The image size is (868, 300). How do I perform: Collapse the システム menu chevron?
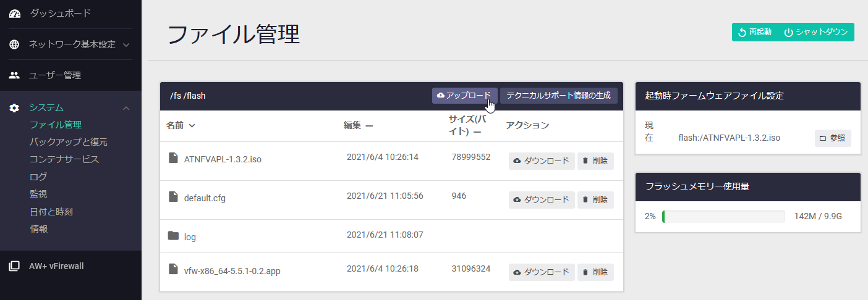click(x=126, y=108)
